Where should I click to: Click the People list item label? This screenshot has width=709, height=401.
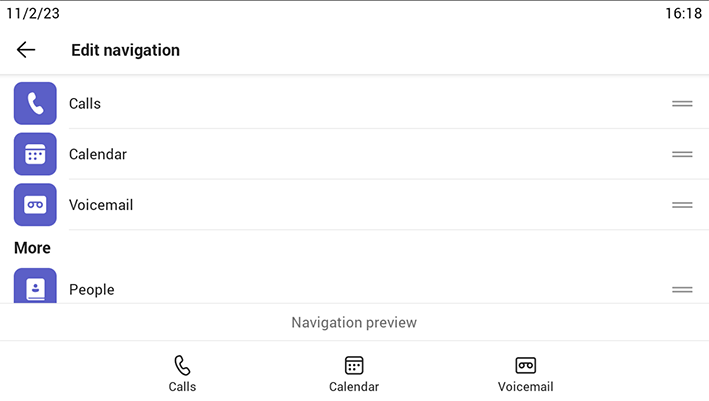92,290
